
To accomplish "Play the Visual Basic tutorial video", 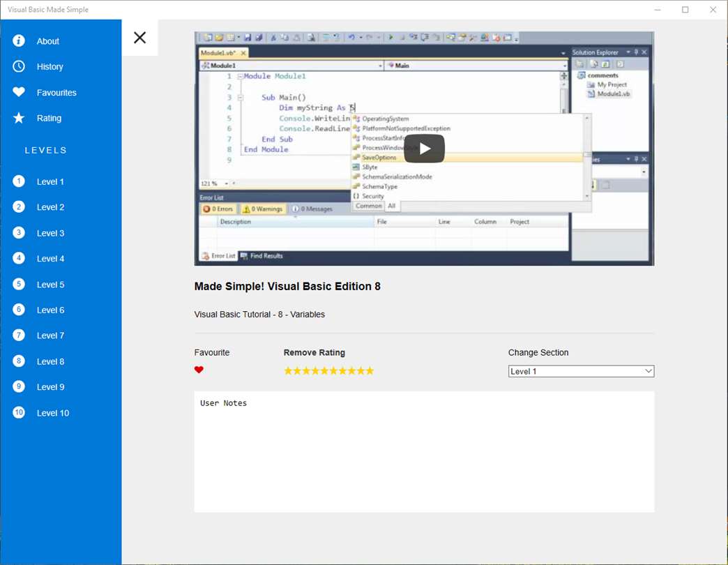I will click(x=425, y=149).
